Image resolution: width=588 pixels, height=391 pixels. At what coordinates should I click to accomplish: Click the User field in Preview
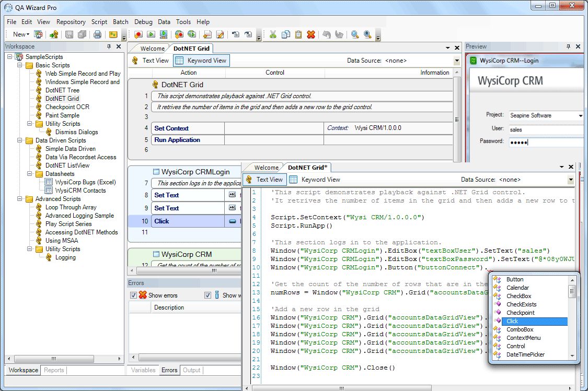tap(546, 129)
